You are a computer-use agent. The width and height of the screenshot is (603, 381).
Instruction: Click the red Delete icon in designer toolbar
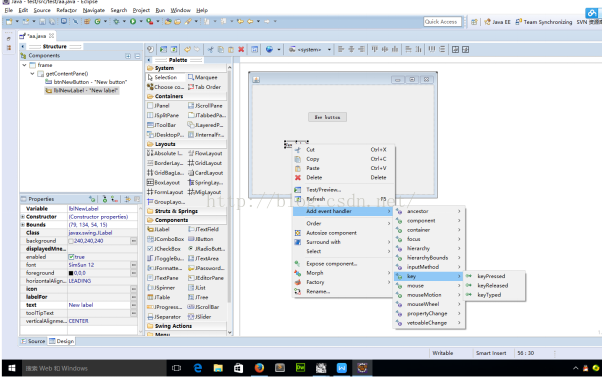coord(241,49)
